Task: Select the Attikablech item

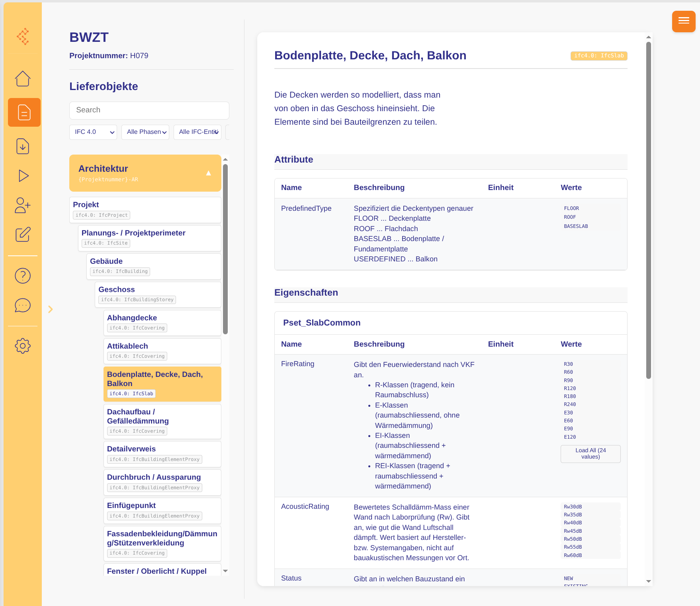Action: tap(162, 351)
